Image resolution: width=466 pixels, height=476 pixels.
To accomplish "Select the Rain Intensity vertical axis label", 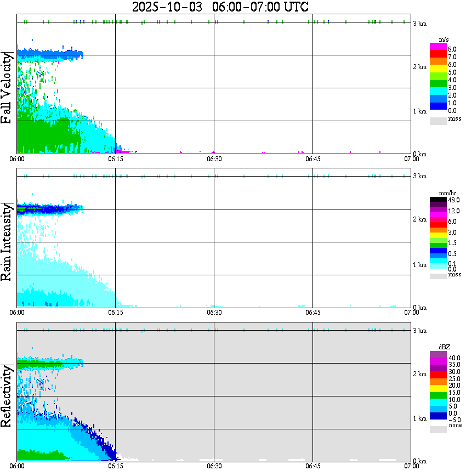I will tap(7, 242).
